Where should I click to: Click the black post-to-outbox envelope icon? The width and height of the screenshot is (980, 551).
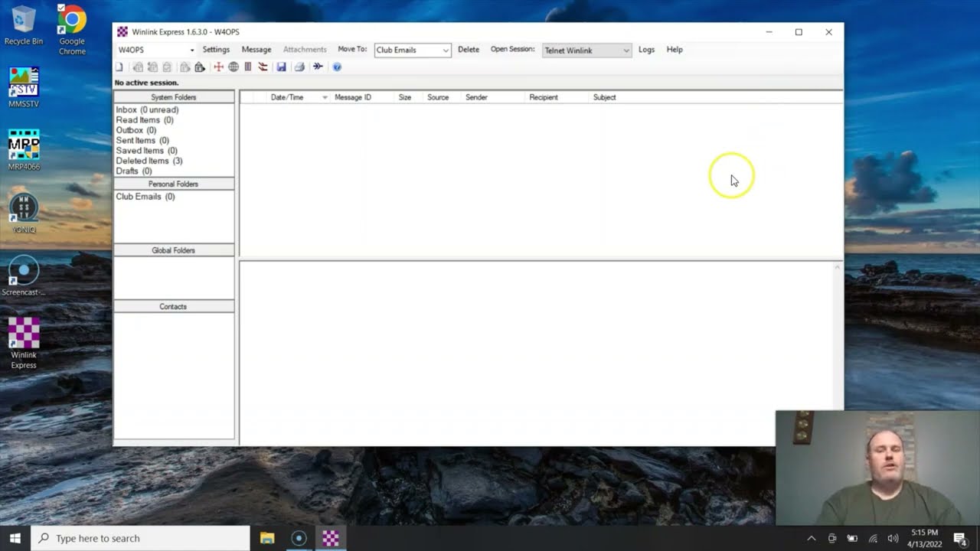(x=200, y=67)
